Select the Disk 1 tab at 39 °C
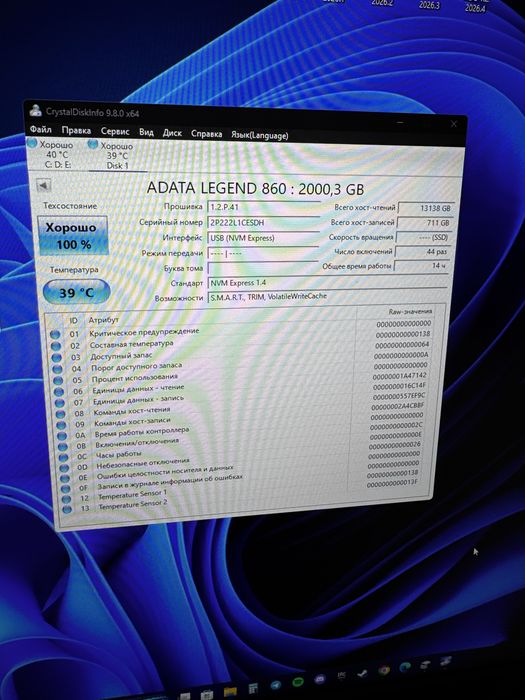Image resolution: width=525 pixels, height=700 pixels. [x=115, y=156]
